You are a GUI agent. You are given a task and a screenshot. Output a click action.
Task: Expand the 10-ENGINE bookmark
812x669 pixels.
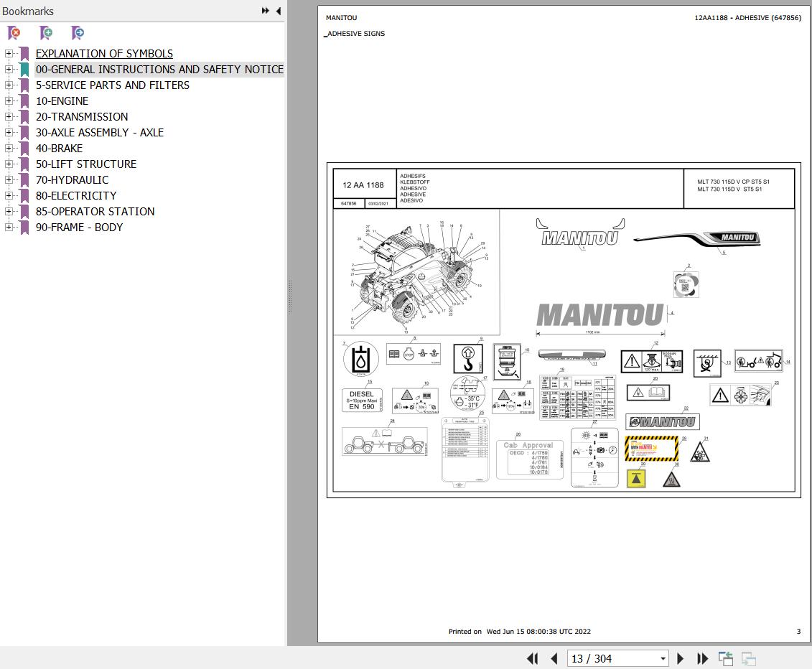[x=8, y=101]
